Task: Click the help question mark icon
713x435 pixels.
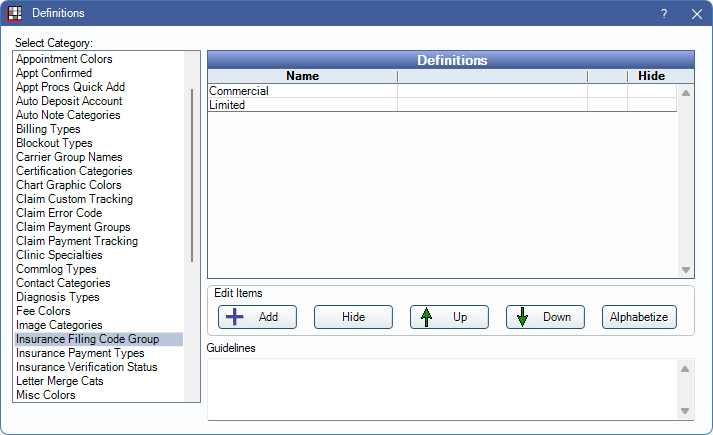Action: coord(664,14)
